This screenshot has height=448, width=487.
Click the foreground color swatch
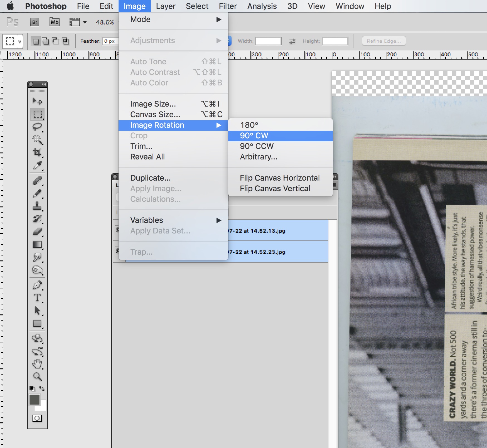click(34, 400)
